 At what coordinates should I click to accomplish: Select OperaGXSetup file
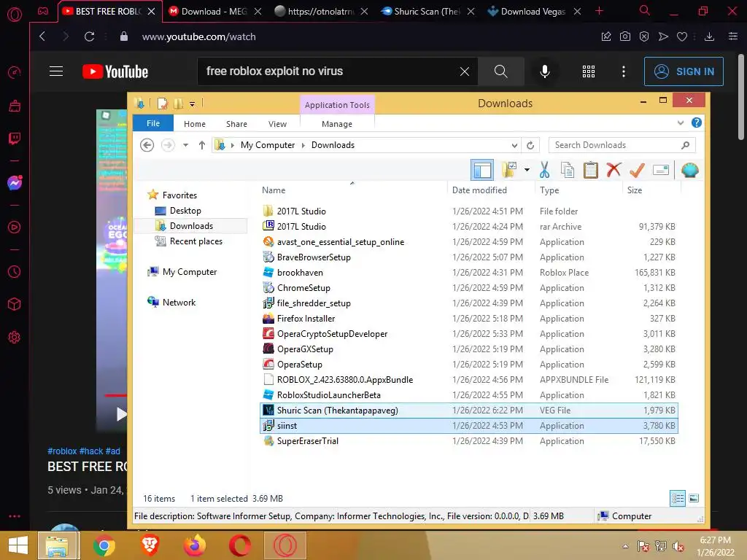click(469, 349)
